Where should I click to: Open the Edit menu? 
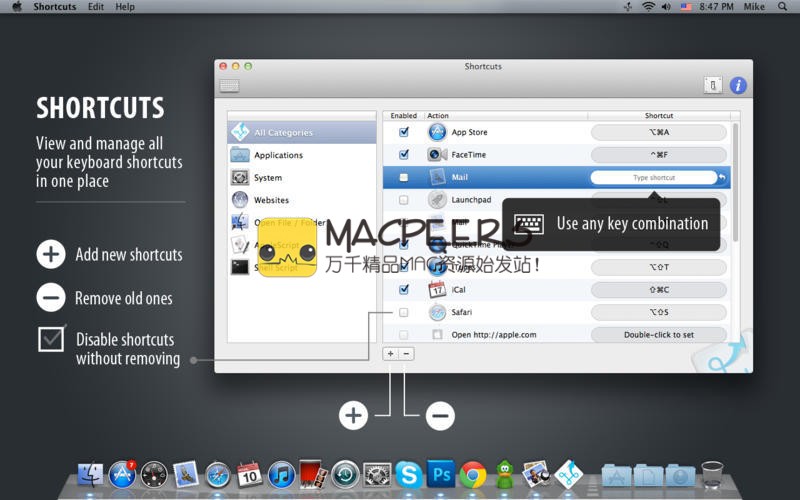(95, 7)
